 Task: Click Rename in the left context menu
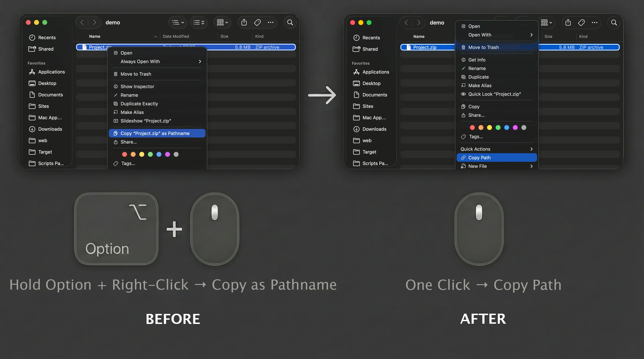pos(157,95)
